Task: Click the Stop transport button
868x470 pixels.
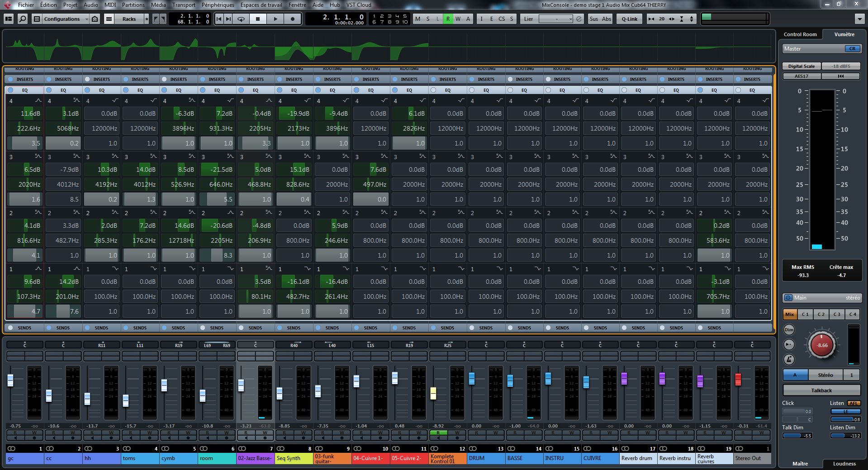Action: [x=258, y=19]
